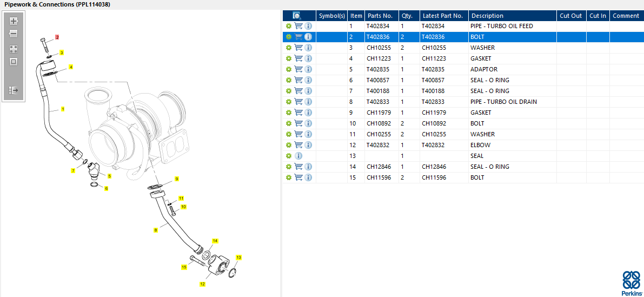
Task: Zoom in on the parts diagram
Action: 14,21
